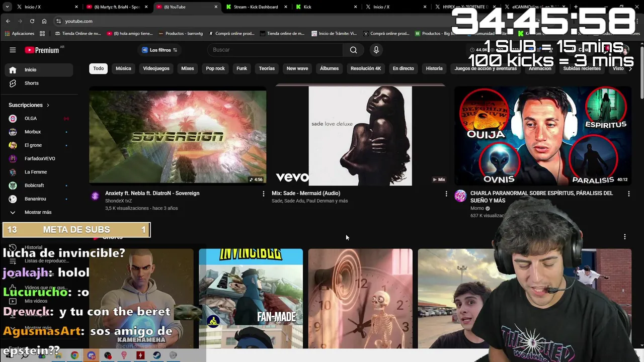This screenshot has width=644, height=362.
Task: Switch to the first Inicio / X tab
Action: 46,7
